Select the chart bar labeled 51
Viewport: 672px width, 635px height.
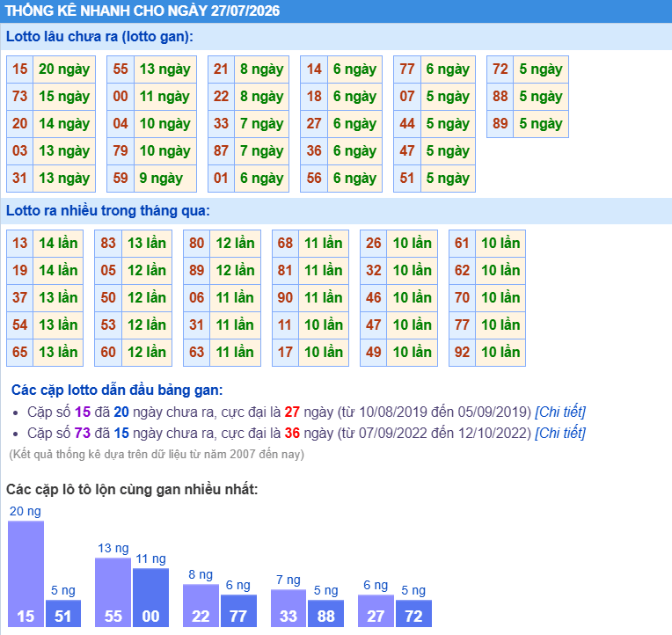point(63,613)
